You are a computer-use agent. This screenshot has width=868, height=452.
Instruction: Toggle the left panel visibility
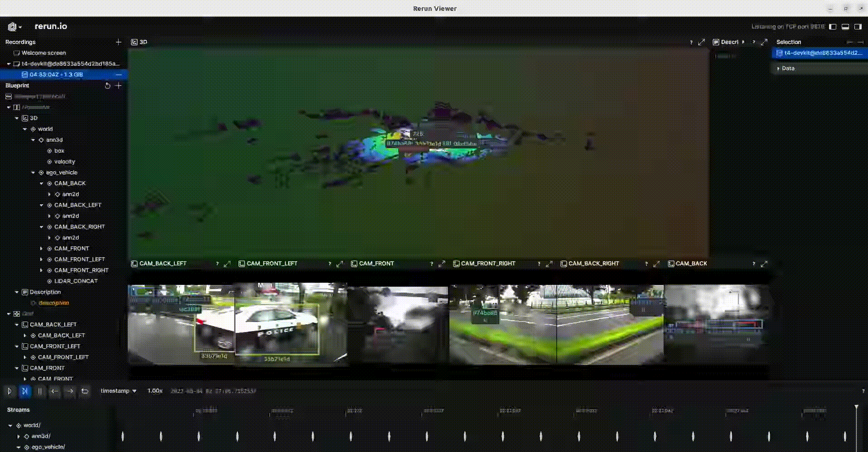832,27
